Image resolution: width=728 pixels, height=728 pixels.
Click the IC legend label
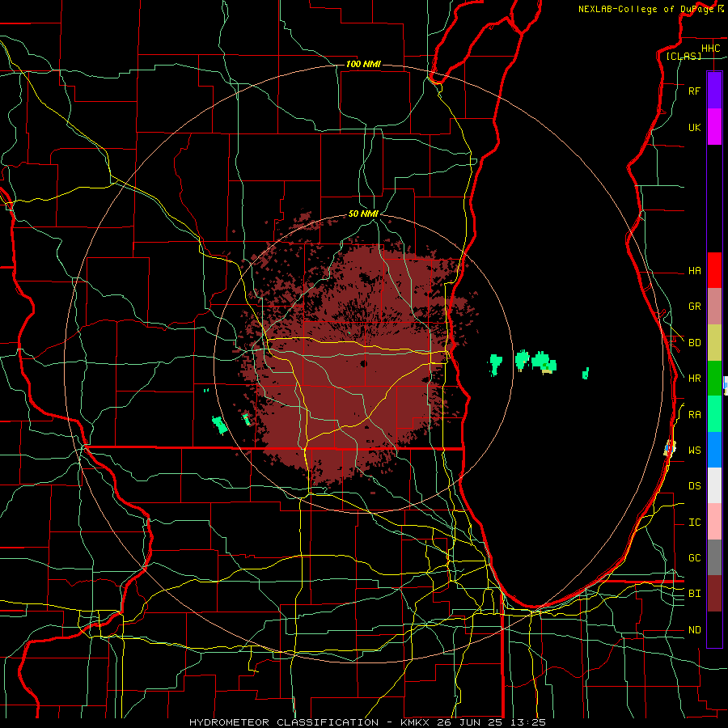pos(694,522)
